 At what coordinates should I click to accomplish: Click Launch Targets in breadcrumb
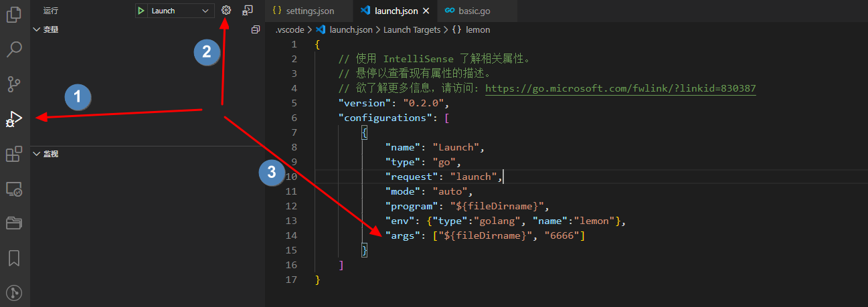pos(412,29)
